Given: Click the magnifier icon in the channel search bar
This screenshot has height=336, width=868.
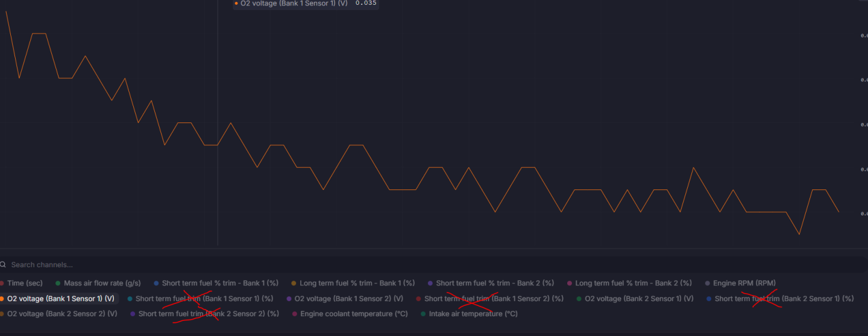Looking at the screenshot, I should pyautogui.click(x=4, y=265).
